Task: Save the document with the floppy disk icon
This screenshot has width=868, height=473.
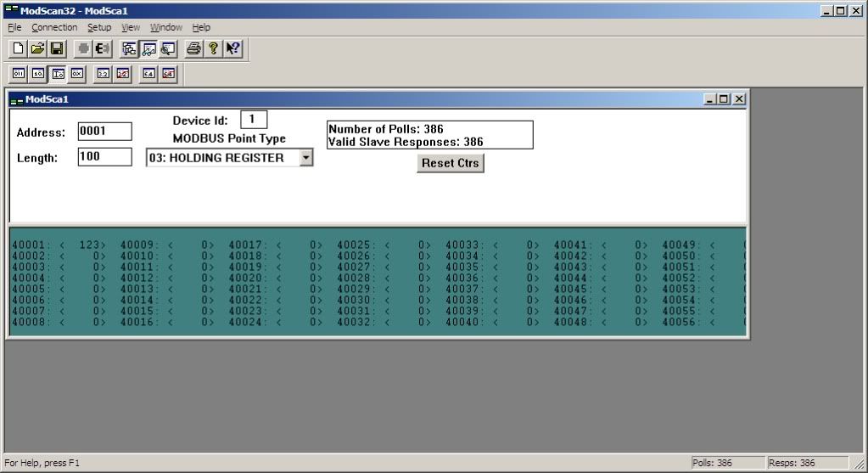Action: click(57, 48)
